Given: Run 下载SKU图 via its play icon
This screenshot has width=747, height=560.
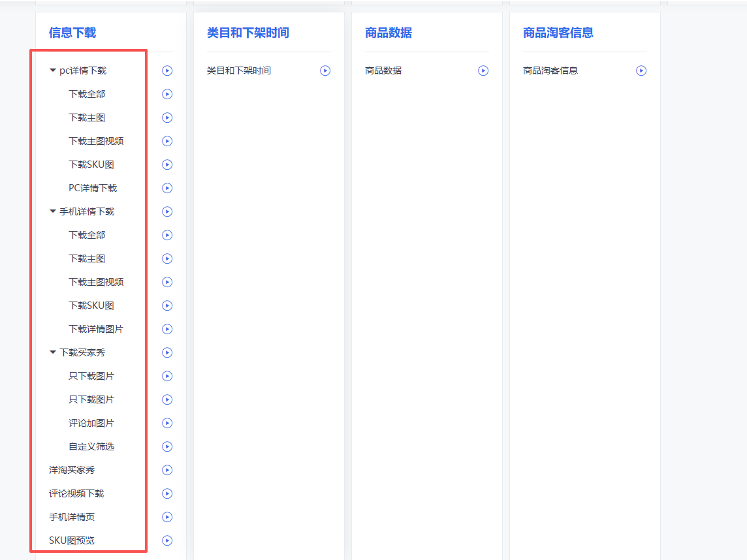Looking at the screenshot, I should (x=167, y=164).
